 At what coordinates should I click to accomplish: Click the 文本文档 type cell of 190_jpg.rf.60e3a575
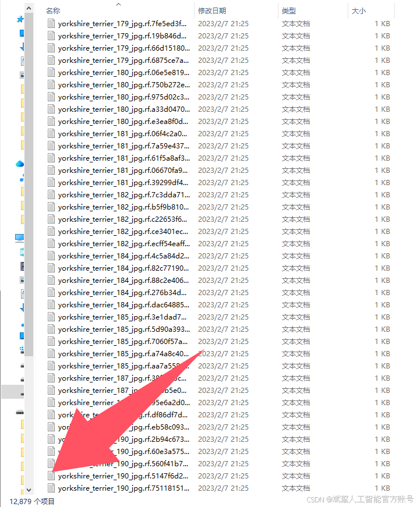[296, 451]
